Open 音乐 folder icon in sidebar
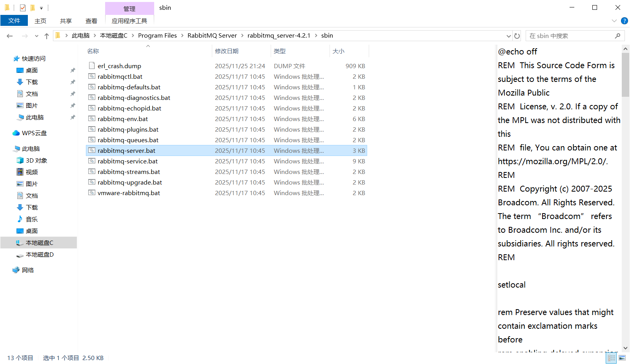Screen dimensions: 630x364 (x=20, y=219)
